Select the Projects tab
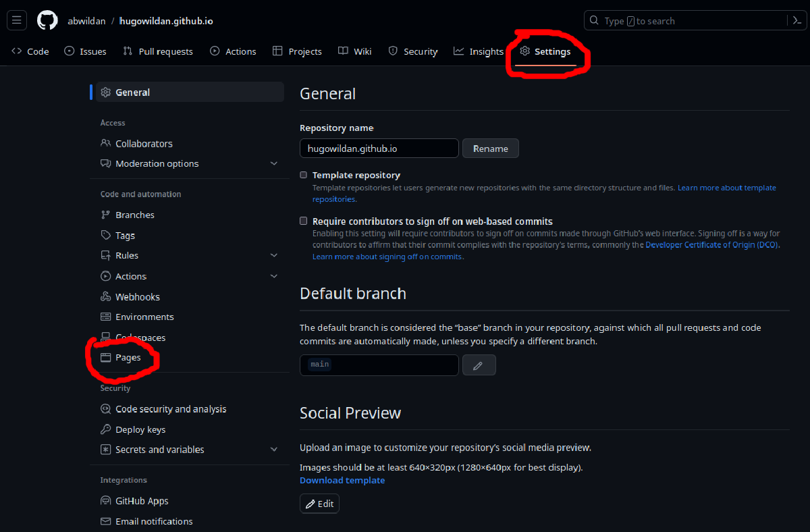The width and height of the screenshot is (810, 532). [x=297, y=51]
